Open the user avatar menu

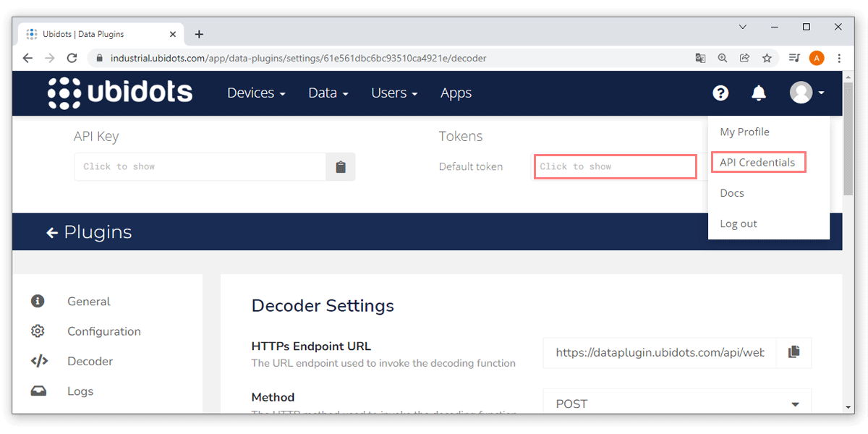point(807,93)
